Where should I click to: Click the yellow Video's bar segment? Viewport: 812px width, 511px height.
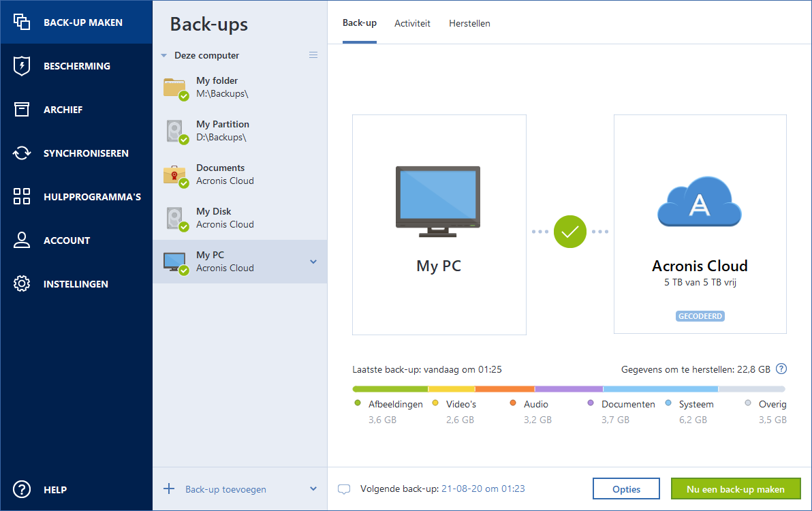452,389
